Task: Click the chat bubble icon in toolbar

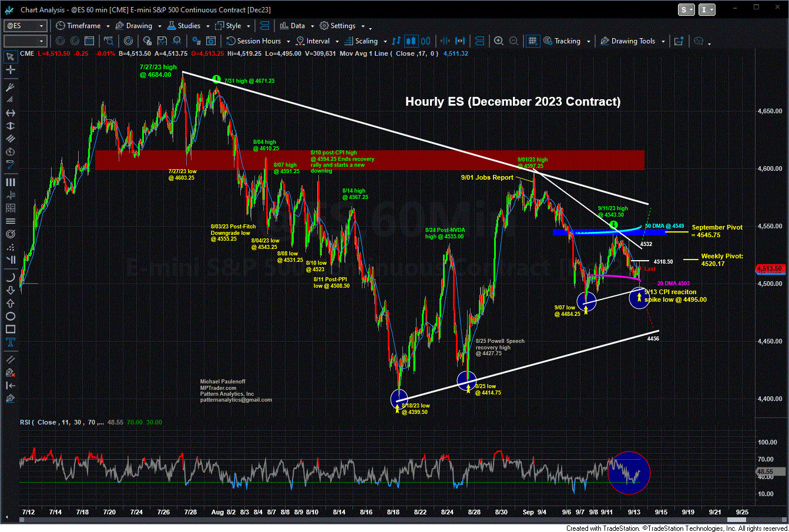Action: click(x=699, y=41)
